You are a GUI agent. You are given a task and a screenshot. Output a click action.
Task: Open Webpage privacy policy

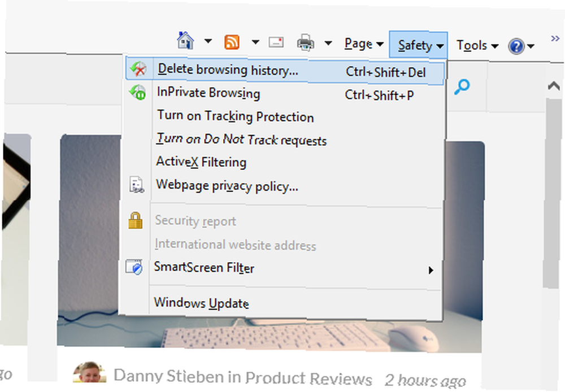[227, 186]
